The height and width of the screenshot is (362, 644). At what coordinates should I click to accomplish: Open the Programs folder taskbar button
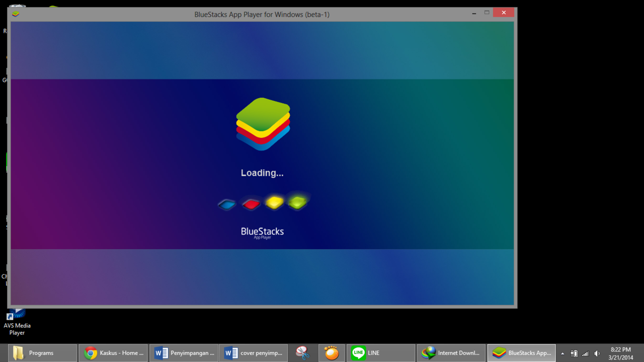coord(43,353)
